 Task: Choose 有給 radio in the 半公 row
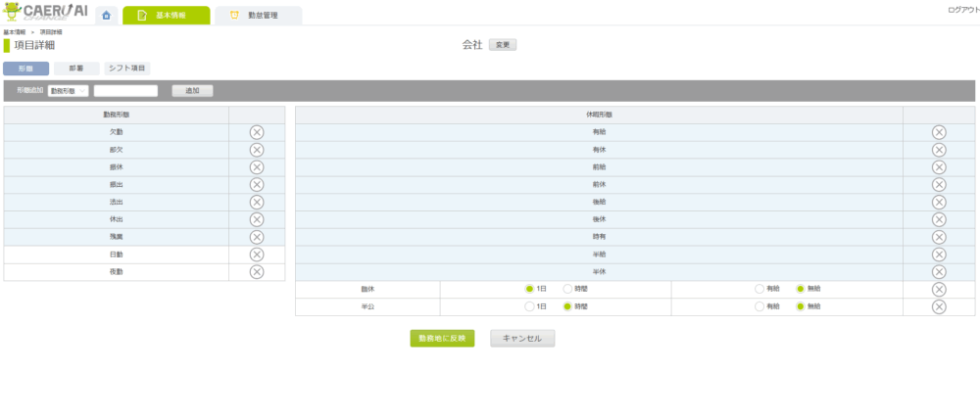(x=759, y=306)
